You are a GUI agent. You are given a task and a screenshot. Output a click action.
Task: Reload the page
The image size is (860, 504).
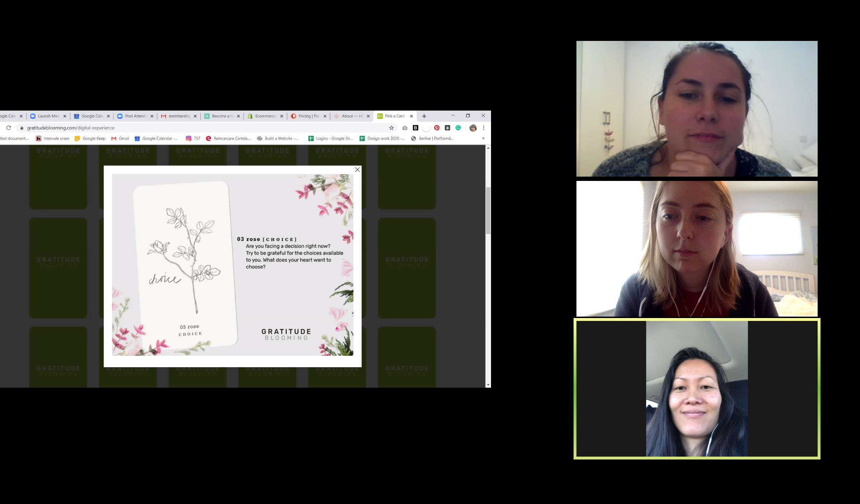tap(9, 128)
